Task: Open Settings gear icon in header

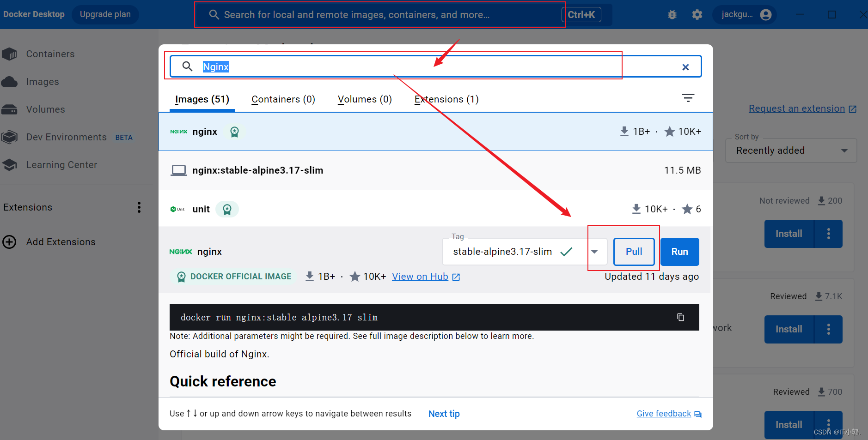Action: click(x=697, y=15)
